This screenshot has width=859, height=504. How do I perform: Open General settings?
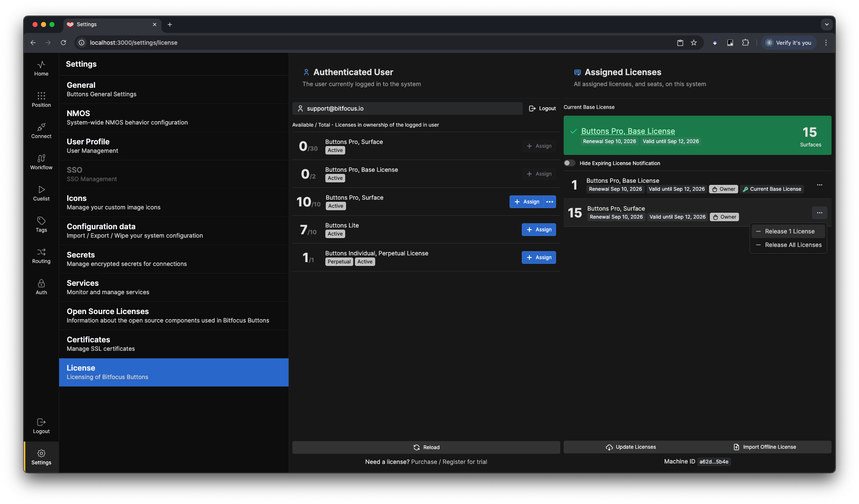coord(174,89)
